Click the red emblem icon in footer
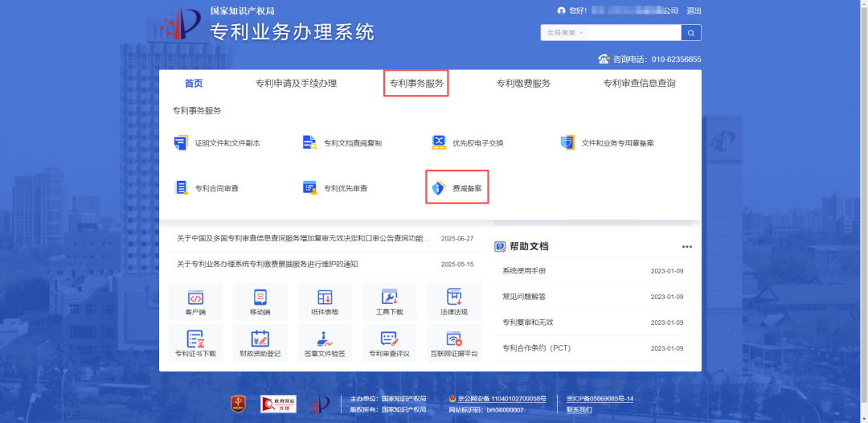Viewport: 868px width, 423px height. (239, 405)
